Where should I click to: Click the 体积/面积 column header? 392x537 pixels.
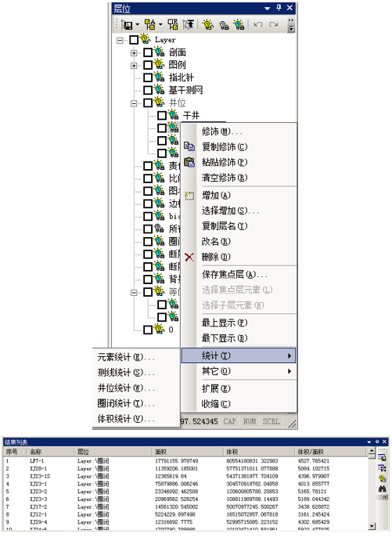point(331,452)
